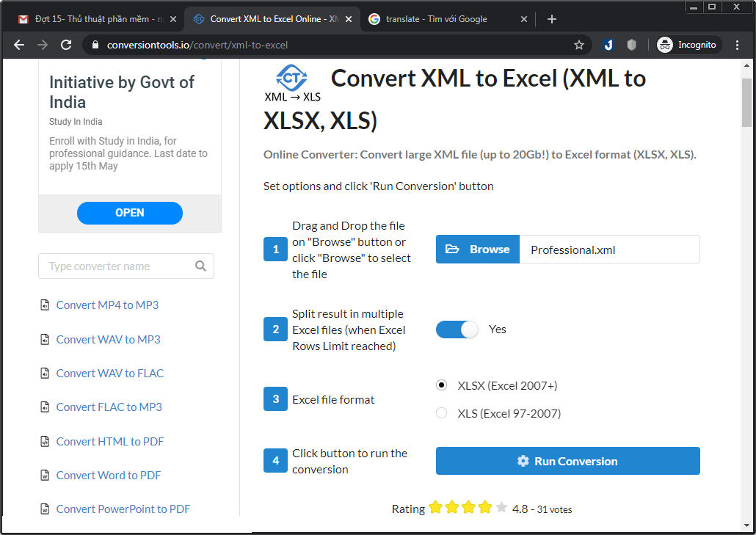Open the Chrome three-dot menu

click(x=738, y=44)
